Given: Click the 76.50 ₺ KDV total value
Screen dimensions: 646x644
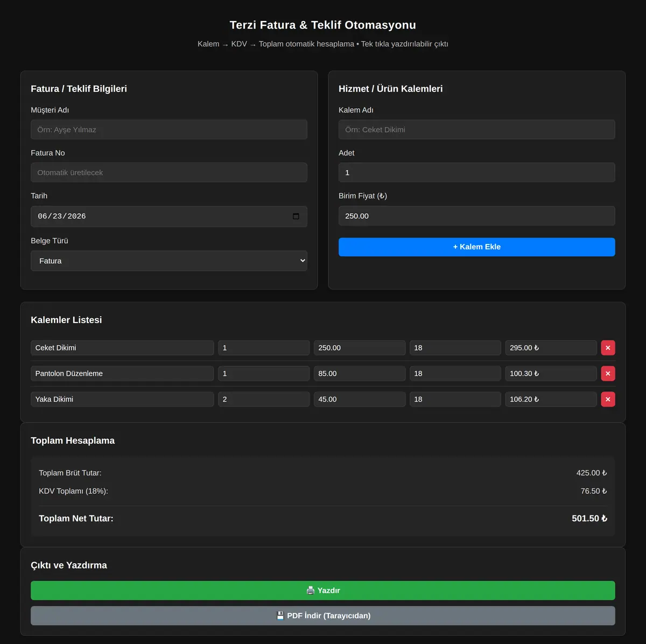Looking at the screenshot, I should [594, 491].
